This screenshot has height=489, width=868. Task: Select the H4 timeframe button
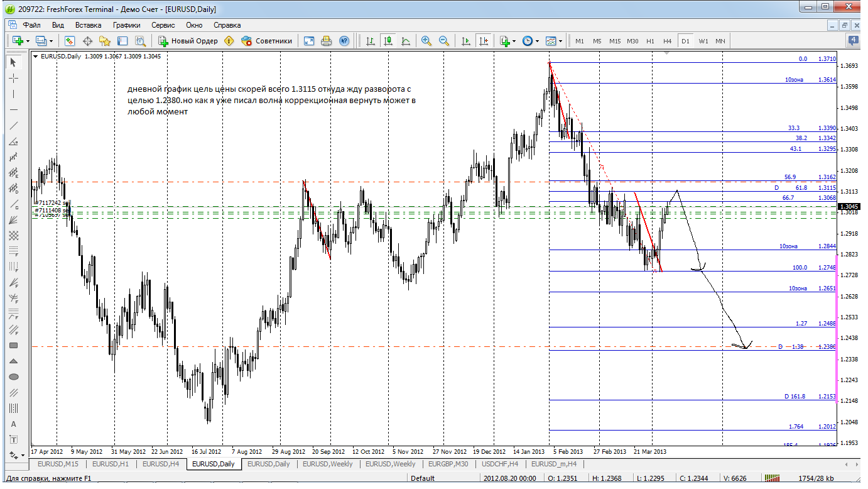pyautogui.click(x=667, y=41)
